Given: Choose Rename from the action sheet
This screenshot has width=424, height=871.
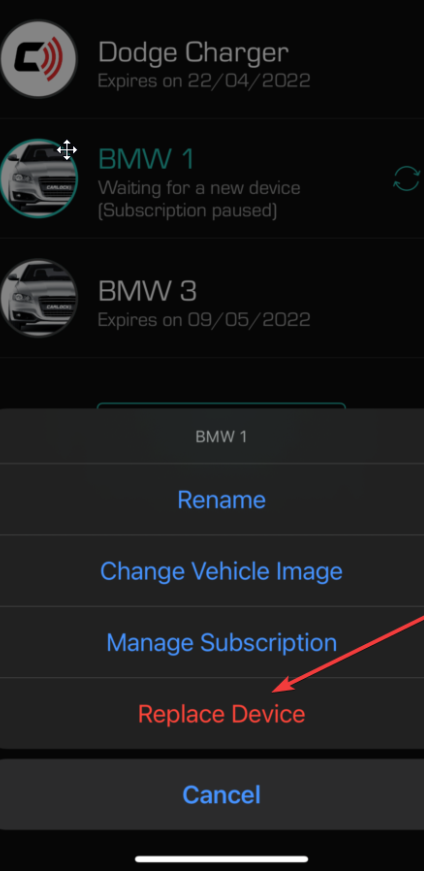Looking at the screenshot, I should (222, 499).
